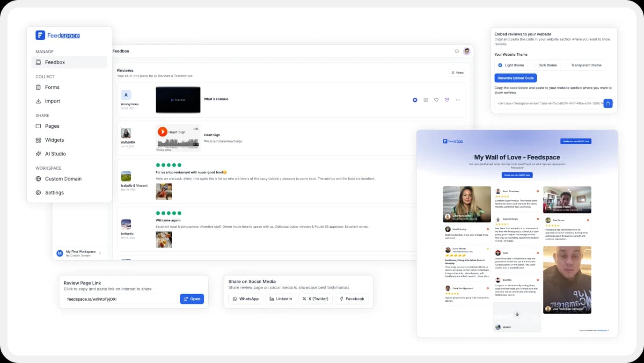This screenshot has height=363, width=644.
Task: Open Settings from the Workspace section
Action: tap(54, 192)
